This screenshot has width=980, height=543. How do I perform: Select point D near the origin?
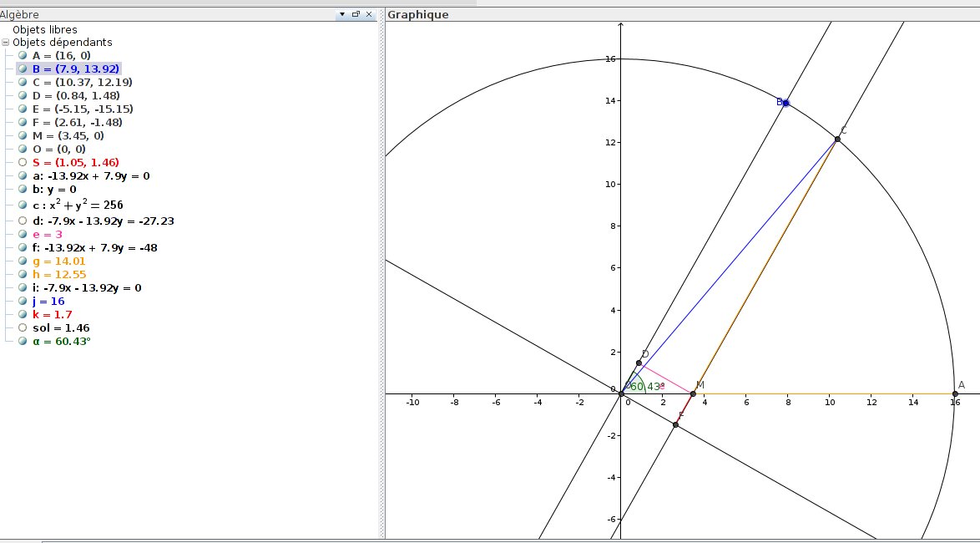(639, 363)
